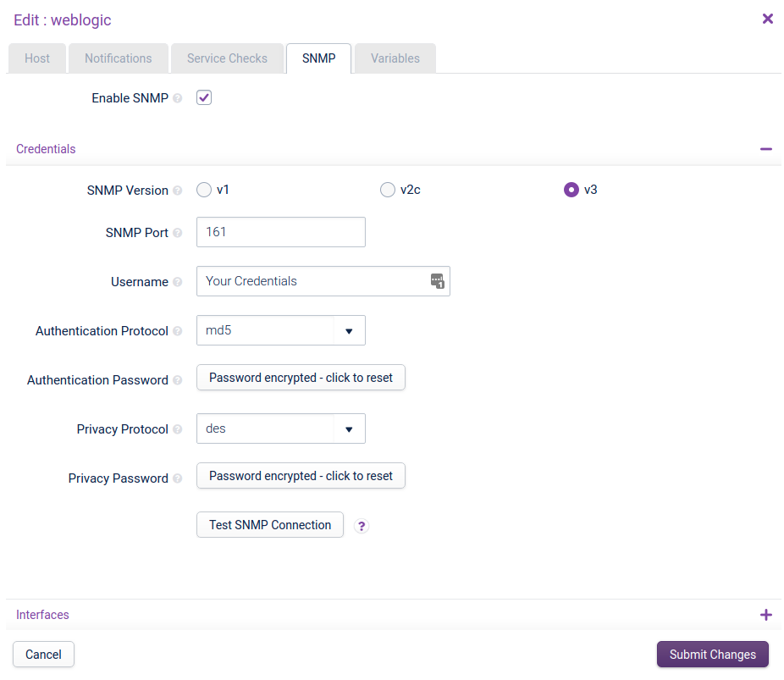Click the credentials manager icon in Username field
This screenshot has height=680, width=784.
click(437, 281)
